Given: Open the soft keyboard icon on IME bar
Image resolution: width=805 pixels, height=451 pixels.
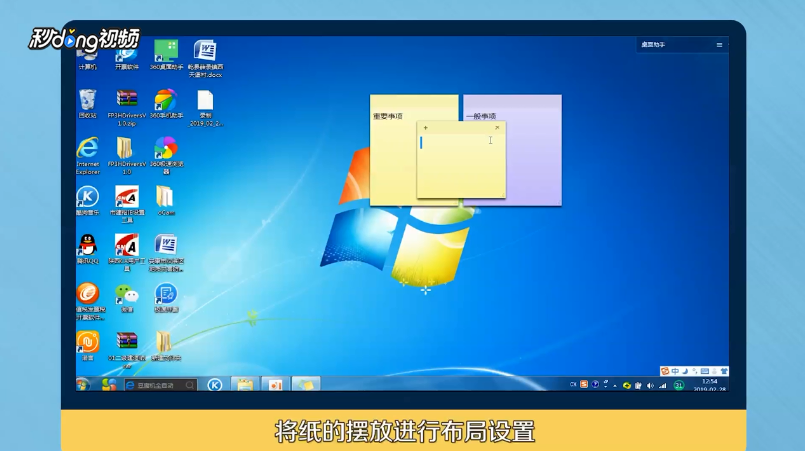Looking at the screenshot, I should (x=705, y=371).
